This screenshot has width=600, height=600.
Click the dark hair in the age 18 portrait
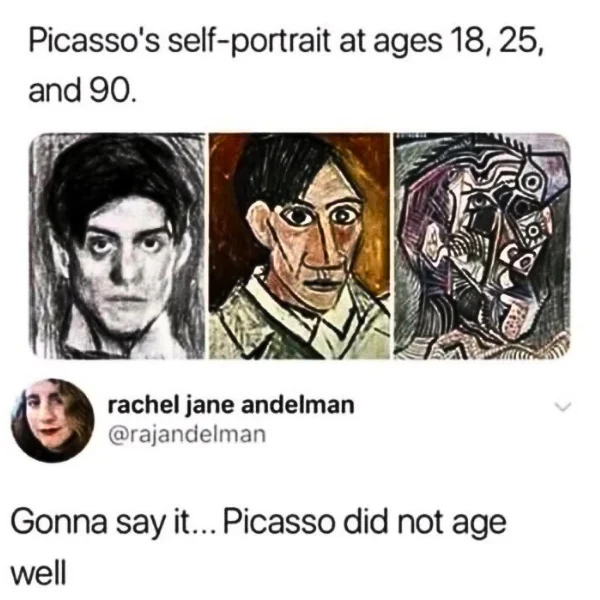point(115,176)
